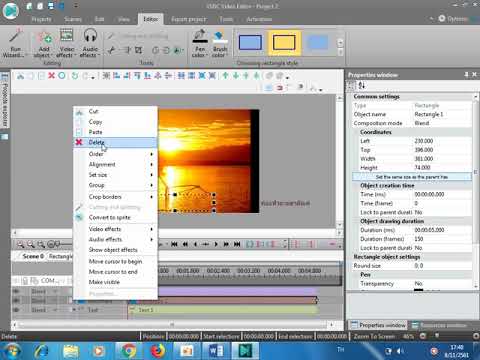Viewport: 480px width, 360px height.
Task: Expand the Group submenu
Action: point(115,185)
